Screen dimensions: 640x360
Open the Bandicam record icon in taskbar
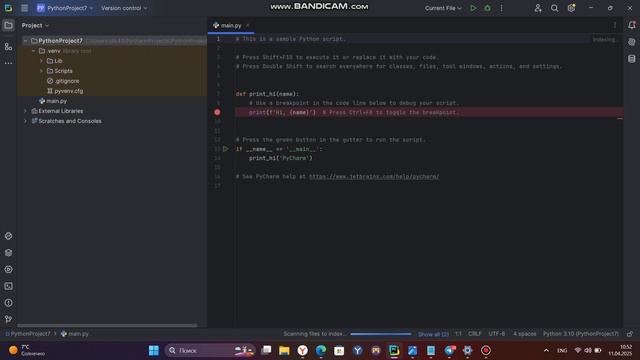click(x=486, y=351)
